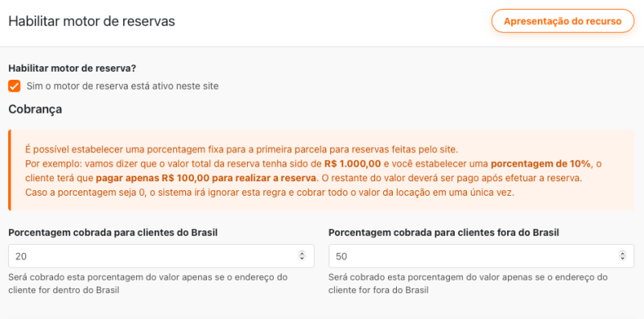Decrease fora do Brasil percentage with down arrow
644x319 pixels.
[x=622, y=259]
